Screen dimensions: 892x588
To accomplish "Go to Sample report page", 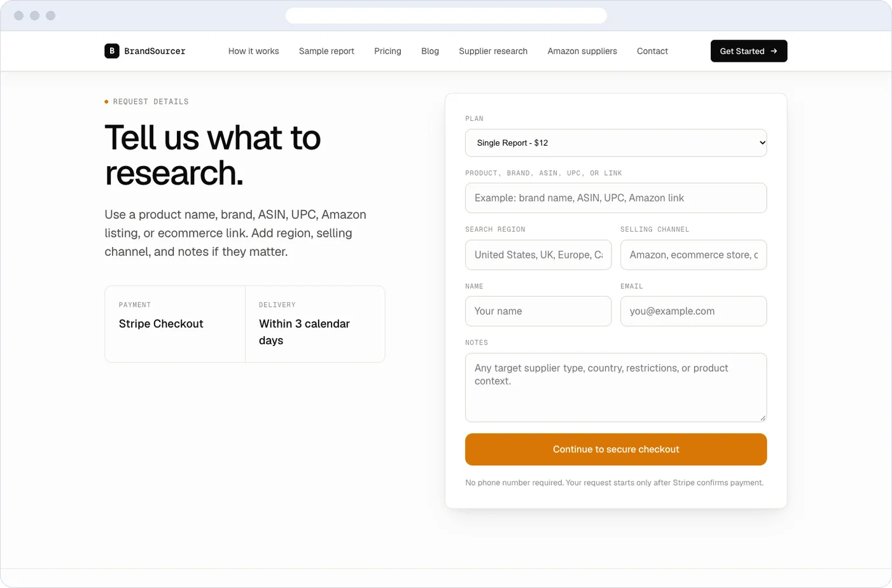I will 326,51.
